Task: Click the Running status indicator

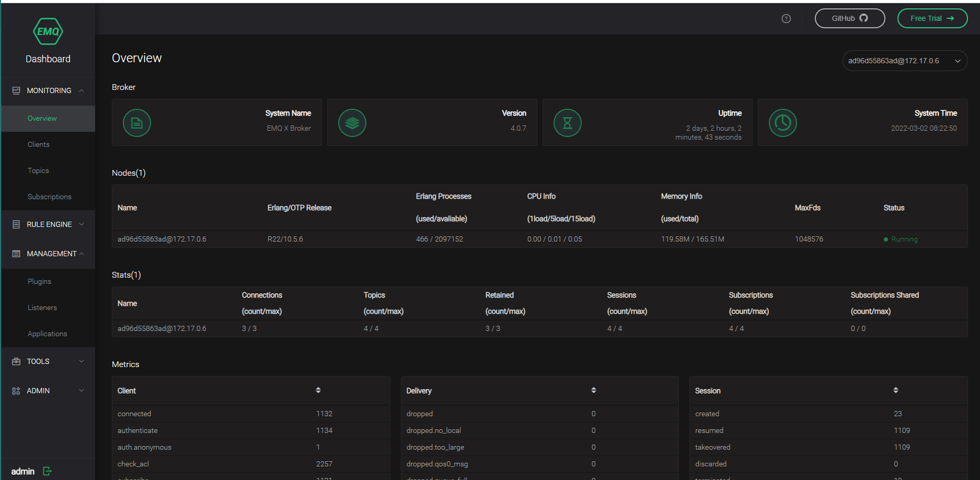Action: pos(901,239)
